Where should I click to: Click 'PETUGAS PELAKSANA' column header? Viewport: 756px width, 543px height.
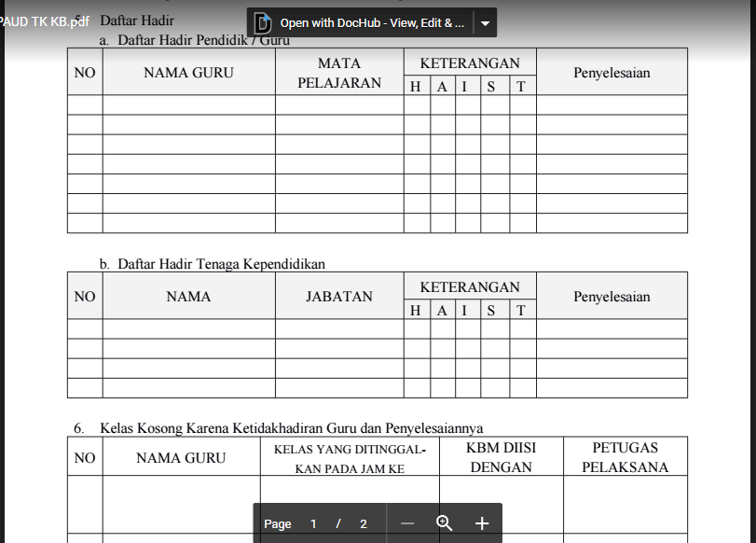tap(625, 457)
